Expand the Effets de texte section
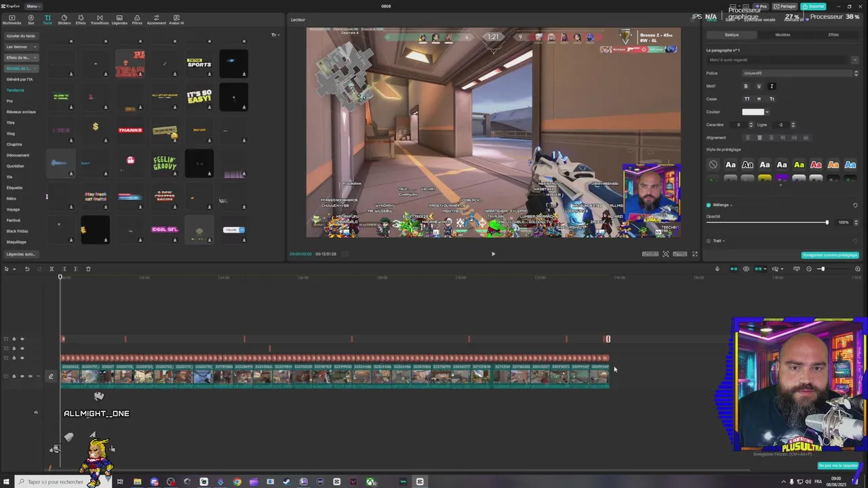This screenshot has height=488, width=868. pyautogui.click(x=20, y=58)
